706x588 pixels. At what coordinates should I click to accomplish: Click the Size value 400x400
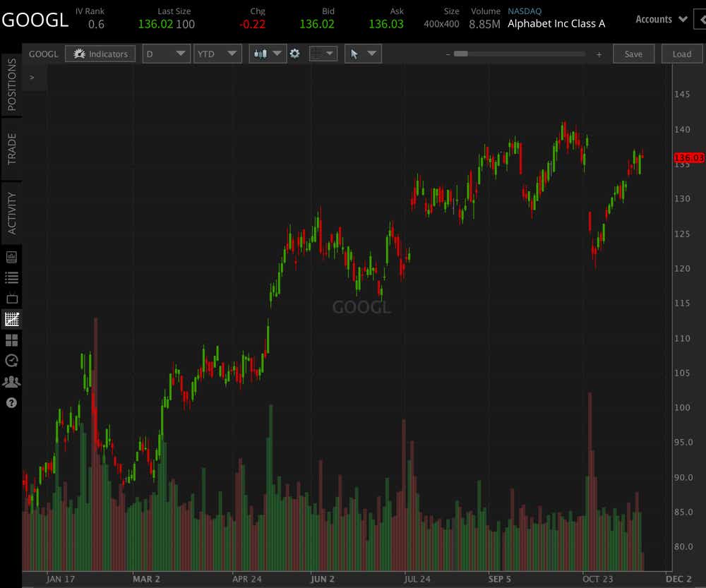[x=441, y=24]
